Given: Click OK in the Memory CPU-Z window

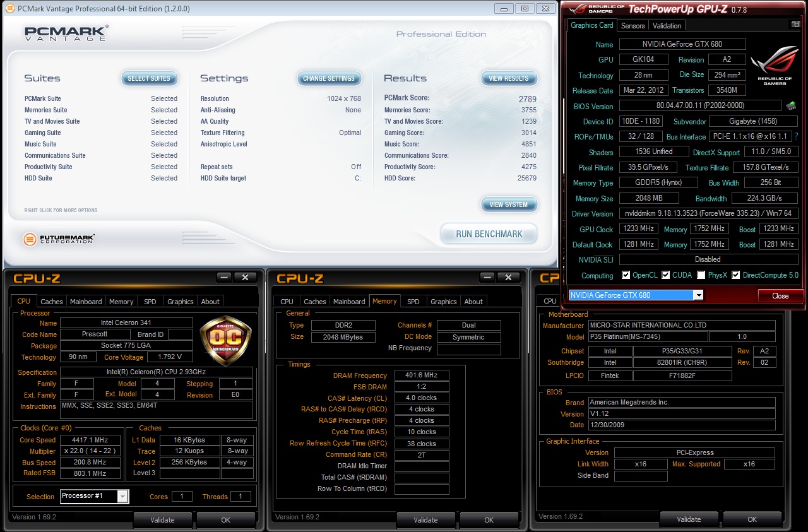Looking at the screenshot, I should click(x=489, y=519).
